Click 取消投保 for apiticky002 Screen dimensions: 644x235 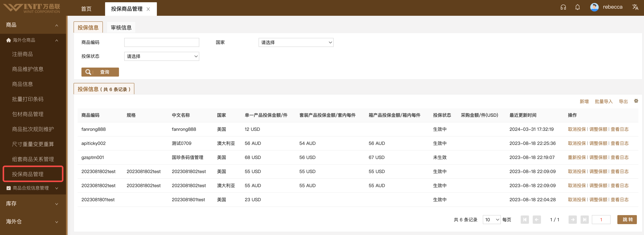click(577, 144)
